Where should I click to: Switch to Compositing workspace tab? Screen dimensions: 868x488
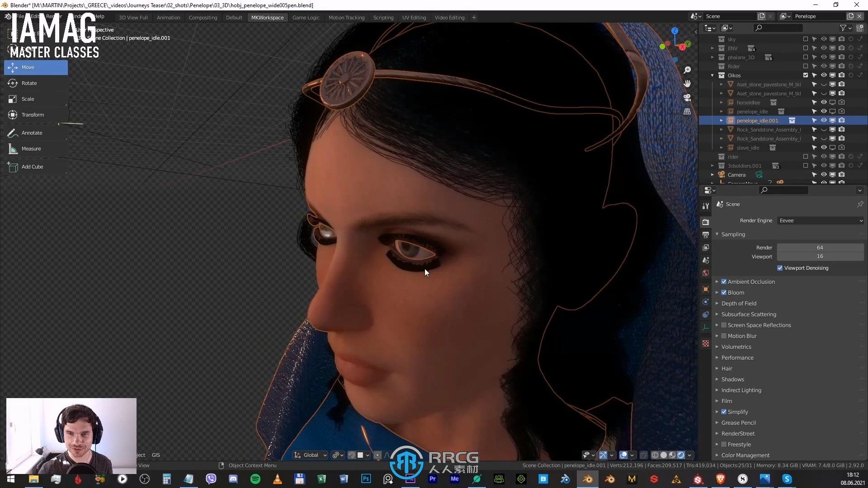click(203, 17)
